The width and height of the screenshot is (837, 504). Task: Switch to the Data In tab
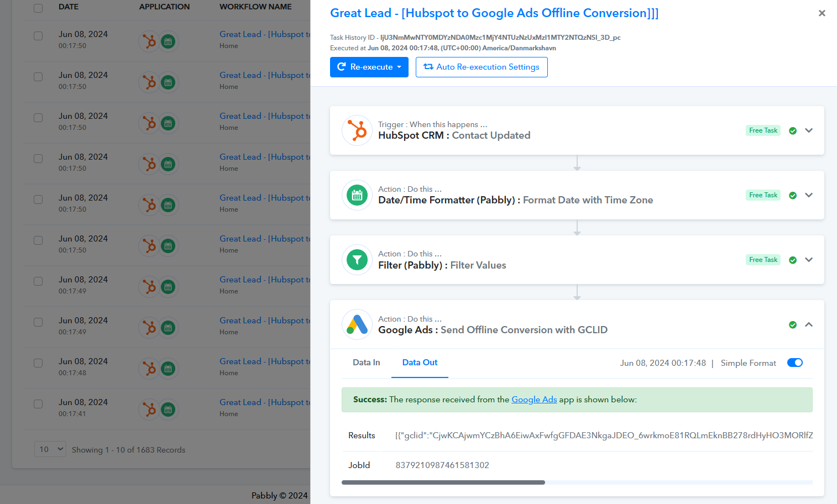(x=367, y=363)
